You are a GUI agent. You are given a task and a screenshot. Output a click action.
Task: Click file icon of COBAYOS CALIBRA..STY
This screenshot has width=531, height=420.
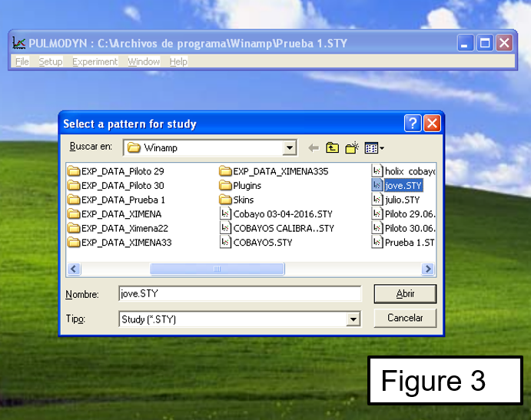[x=225, y=228]
